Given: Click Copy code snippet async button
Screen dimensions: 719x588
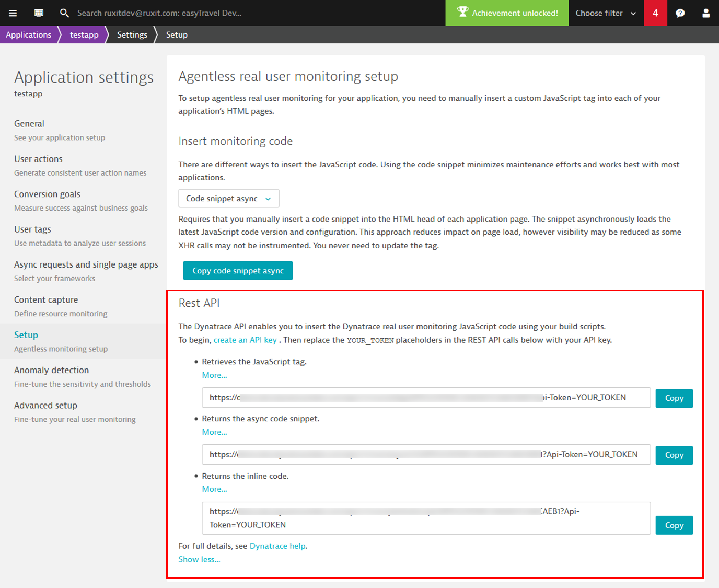Looking at the screenshot, I should coord(238,271).
